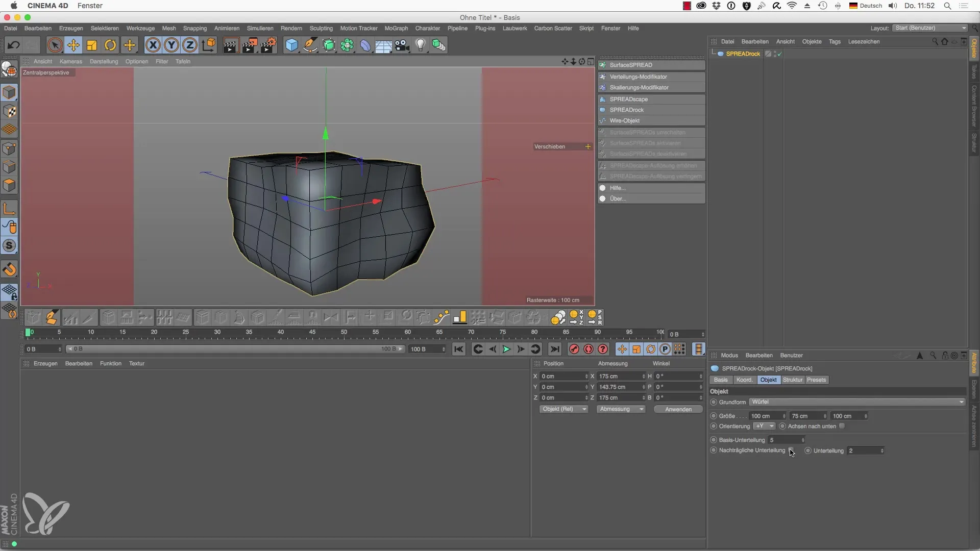Click the Verteilungs-Modifikator button

(652, 77)
